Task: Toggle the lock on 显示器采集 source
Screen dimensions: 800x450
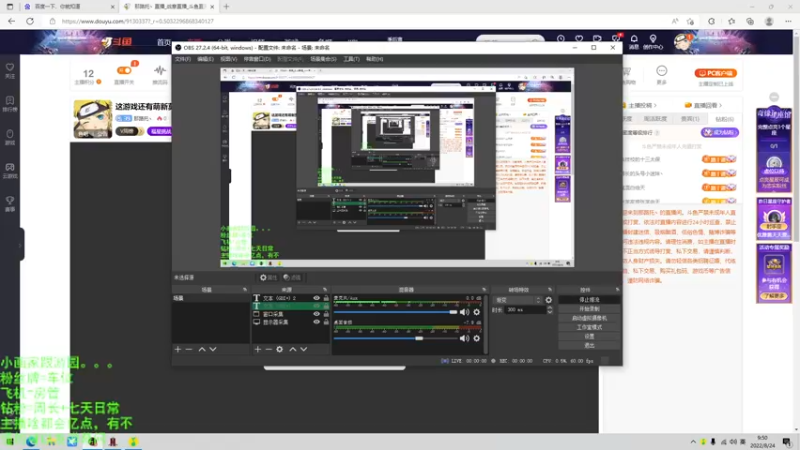Action: pyautogui.click(x=326, y=322)
